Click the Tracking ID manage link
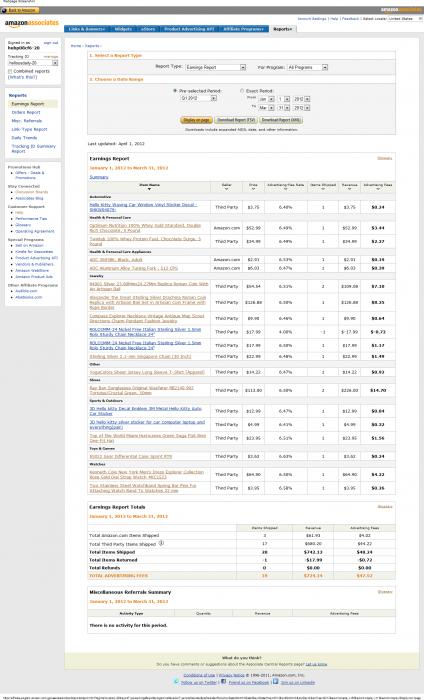The width and height of the screenshot is (424, 700). coord(51,57)
